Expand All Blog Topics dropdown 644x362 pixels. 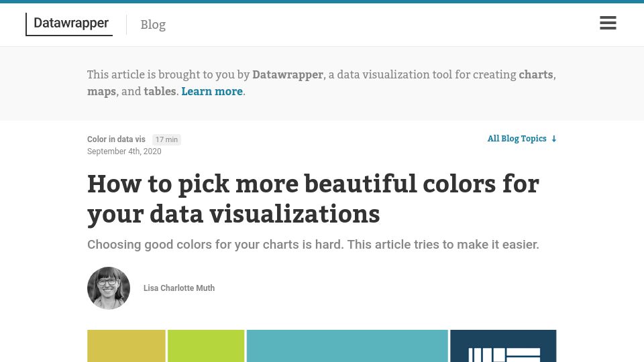[522, 139]
